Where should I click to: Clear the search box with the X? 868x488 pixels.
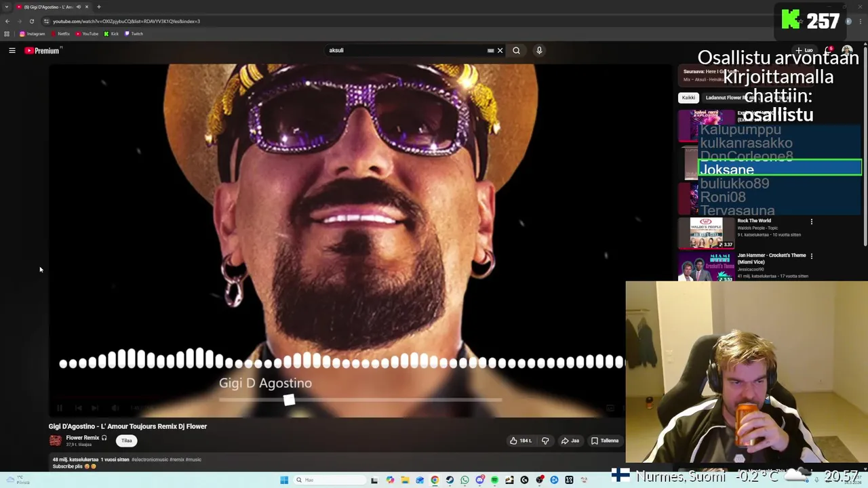coord(500,50)
